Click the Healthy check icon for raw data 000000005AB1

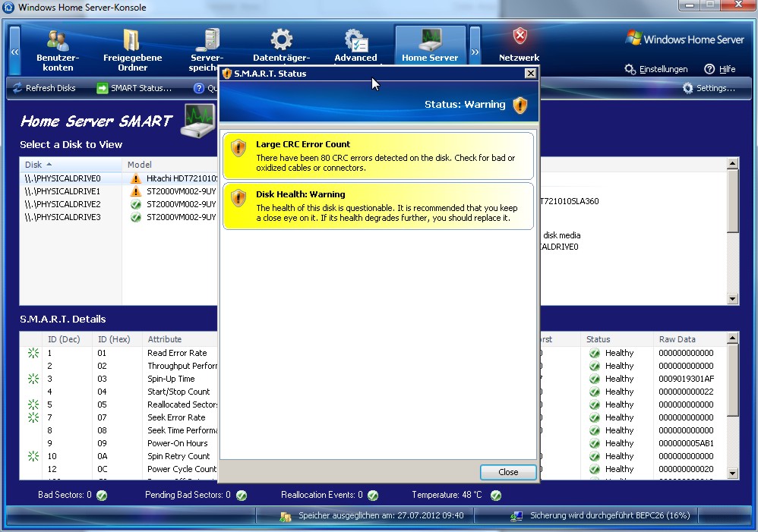click(x=595, y=443)
